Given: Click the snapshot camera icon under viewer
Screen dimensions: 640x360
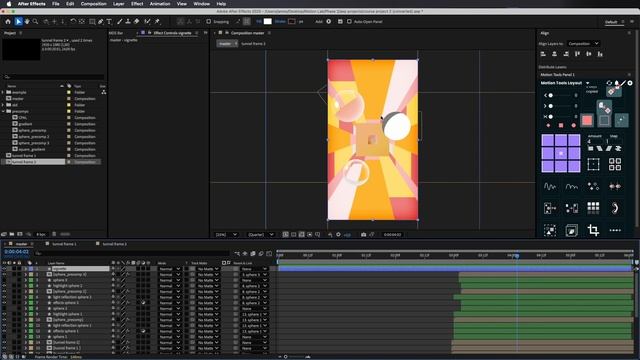Looking at the screenshot, I should click(363, 235).
